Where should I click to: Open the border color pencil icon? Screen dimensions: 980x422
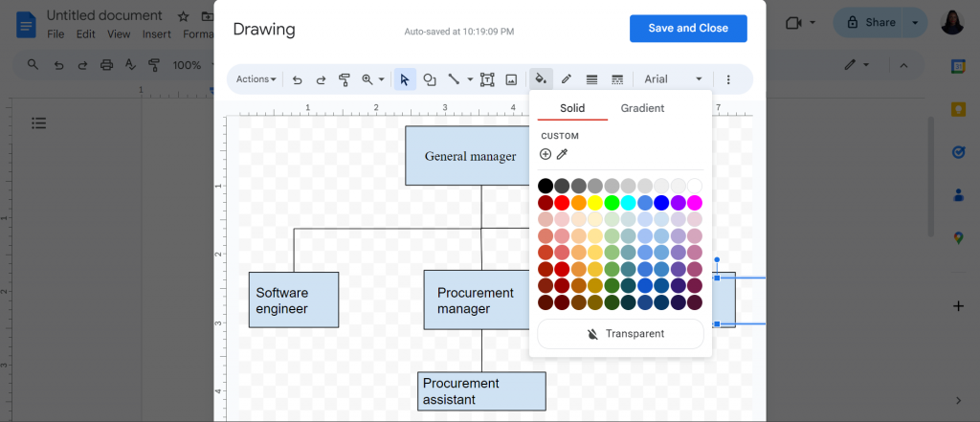(567, 79)
